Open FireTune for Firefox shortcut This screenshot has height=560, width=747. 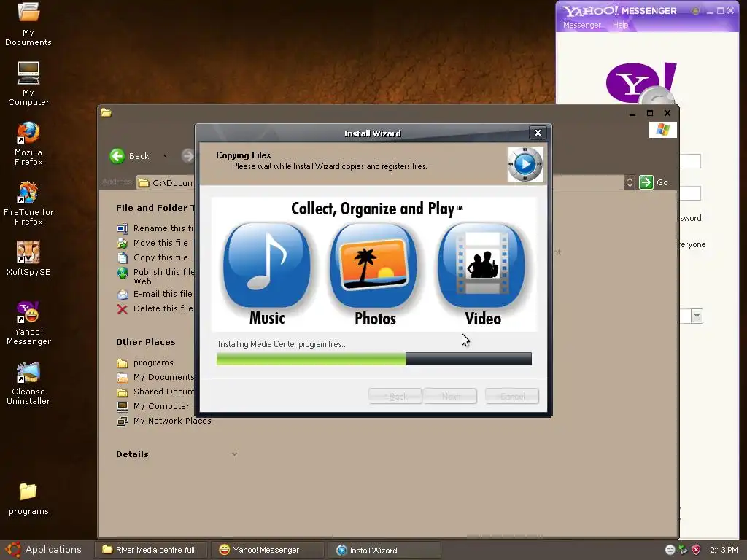[x=28, y=204]
